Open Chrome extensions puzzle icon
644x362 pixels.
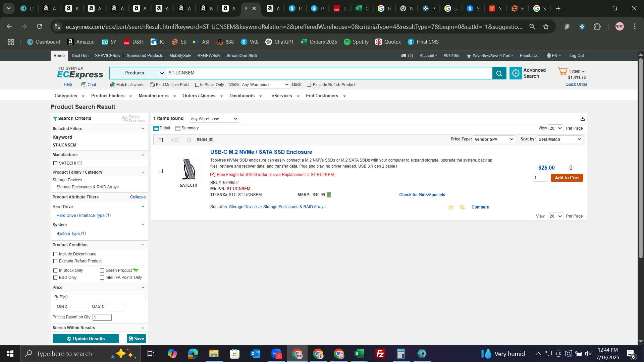[597, 26]
